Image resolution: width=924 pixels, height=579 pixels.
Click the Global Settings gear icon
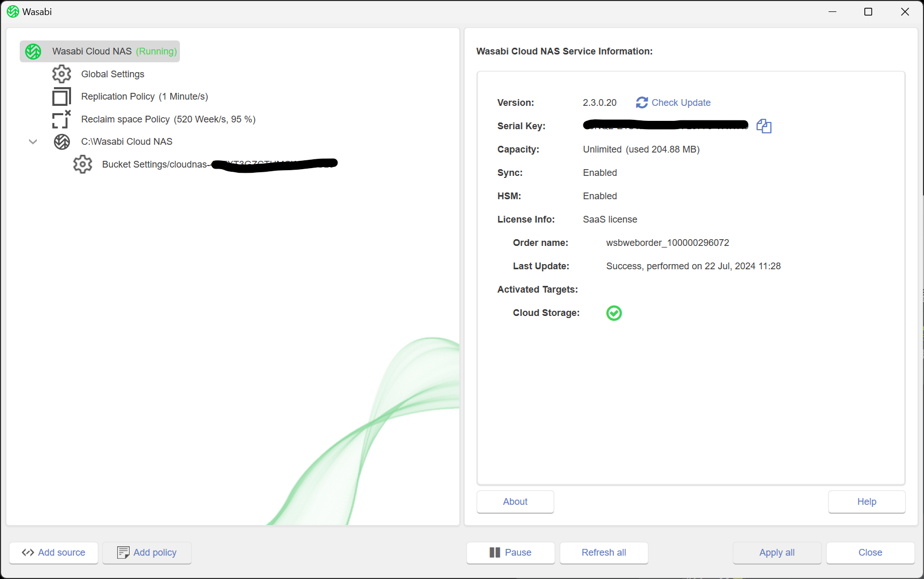coord(62,74)
